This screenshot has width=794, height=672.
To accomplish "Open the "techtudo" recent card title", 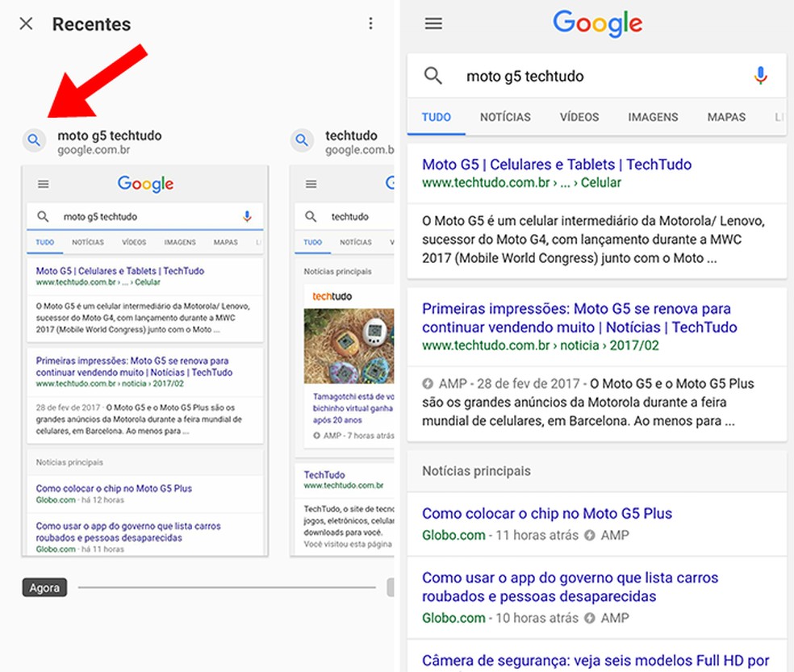I will point(351,136).
